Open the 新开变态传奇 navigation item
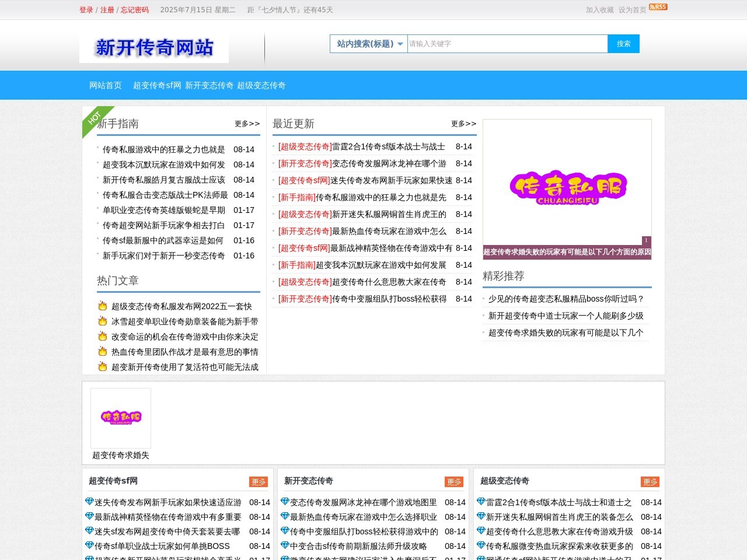 coord(210,85)
